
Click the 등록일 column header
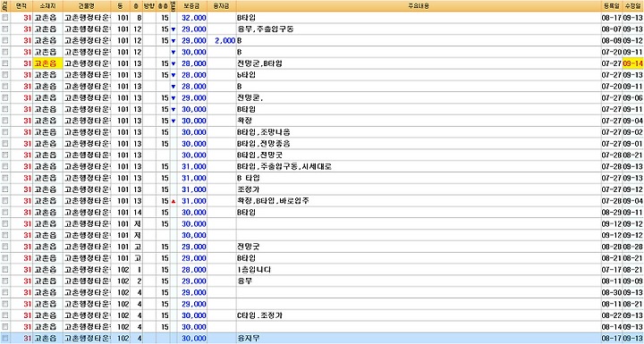click(611, 5)
